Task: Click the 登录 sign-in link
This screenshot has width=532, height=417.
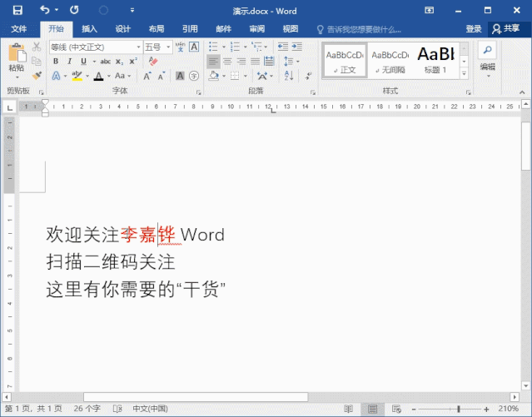Action: [x=474, y=29]
